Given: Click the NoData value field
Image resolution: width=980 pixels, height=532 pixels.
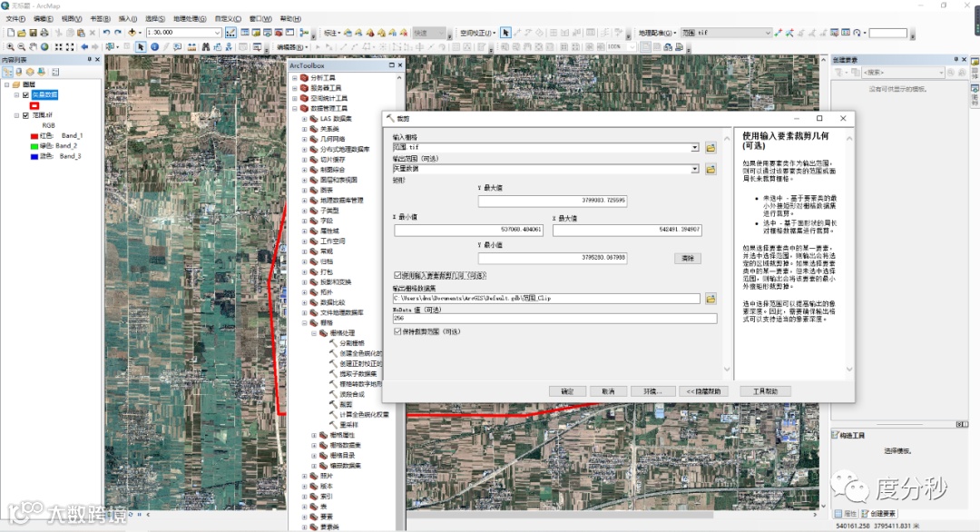Looking at the screenshot, I should pos(555,319).
